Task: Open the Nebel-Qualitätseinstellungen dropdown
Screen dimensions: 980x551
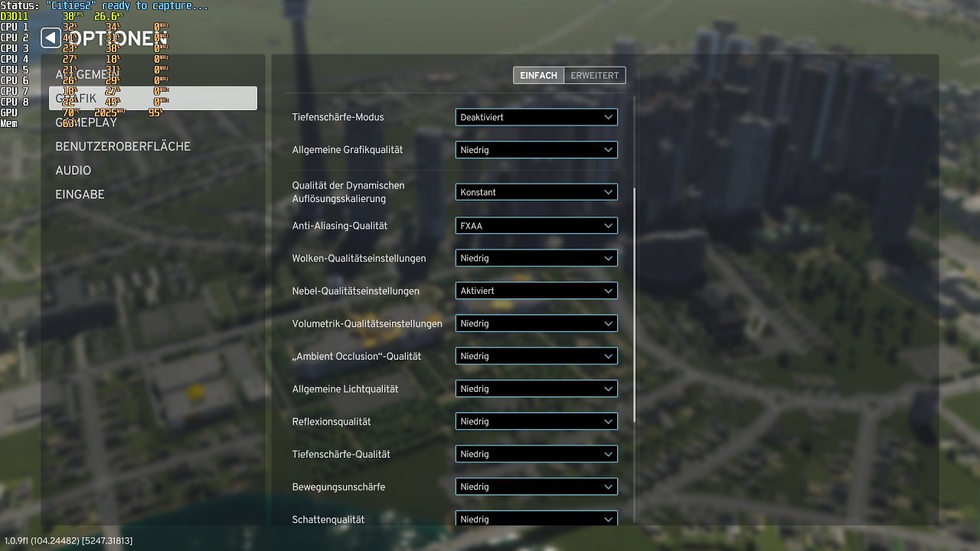Action: (536, 291)
